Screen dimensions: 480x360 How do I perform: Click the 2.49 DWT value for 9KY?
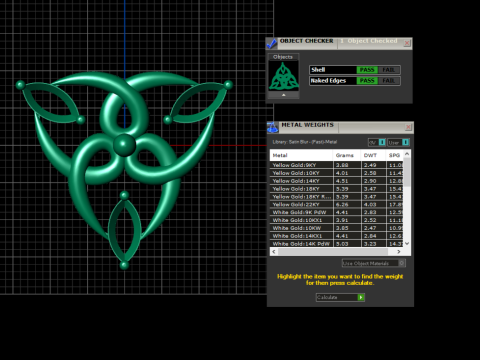click(x=370, y=165)
